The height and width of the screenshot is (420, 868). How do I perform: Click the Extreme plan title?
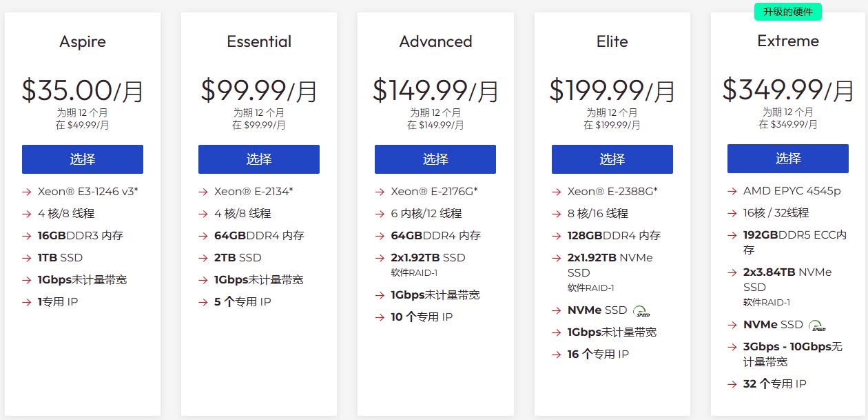[x=788, y=41]
